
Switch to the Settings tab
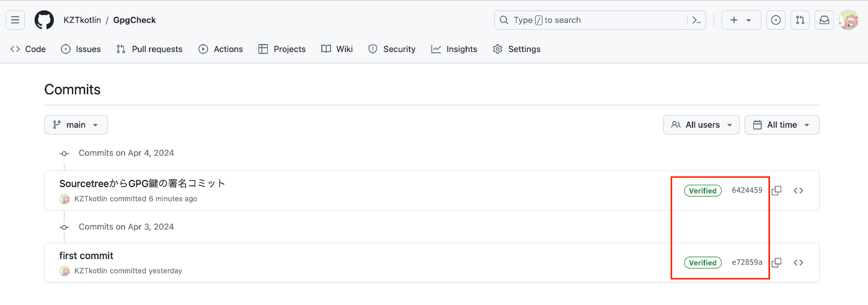point(516,49)
